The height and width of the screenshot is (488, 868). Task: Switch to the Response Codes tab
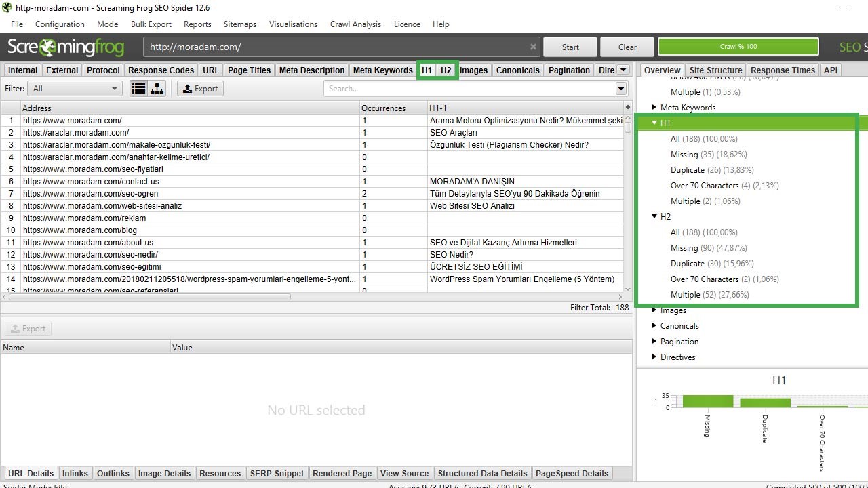[161, 70]
